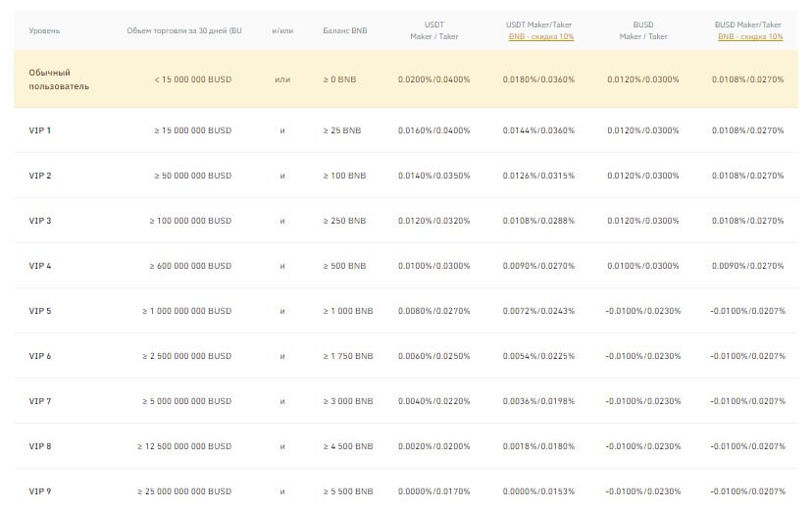The image size is (812, 513).
Task: Select the 0.0000%/0.0170% fee cell for VIP 9
Action: coord(434,490)
